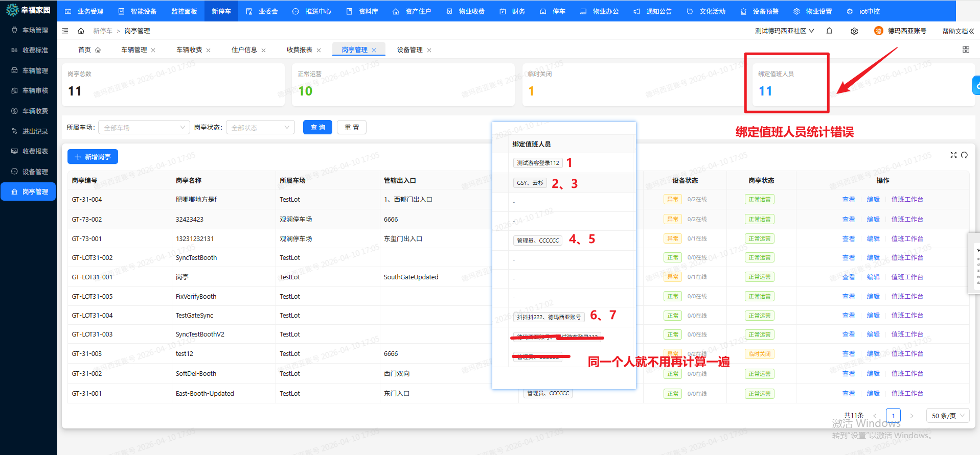Click the 德玛西亚账号 user avatar
Viewport: 980px width, 455px height.
click(878, 31)
